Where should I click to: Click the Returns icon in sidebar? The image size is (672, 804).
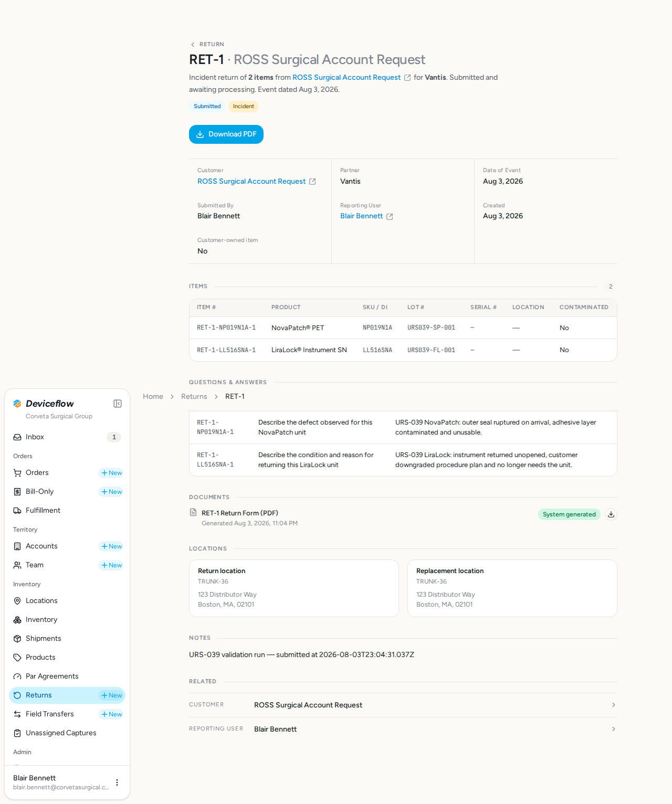click(x=17, y=695)
